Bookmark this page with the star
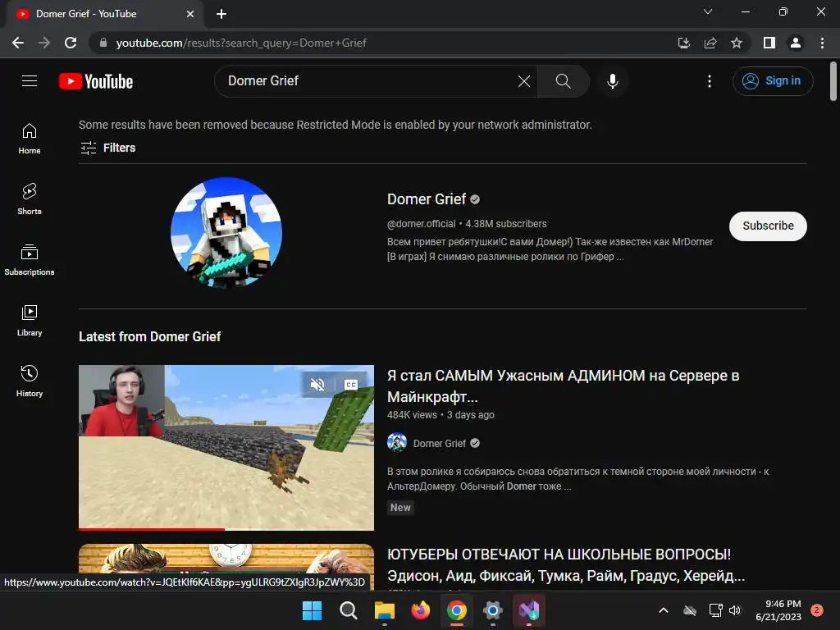The height and width of the screenshot is (630, 840). click(736, 43)
